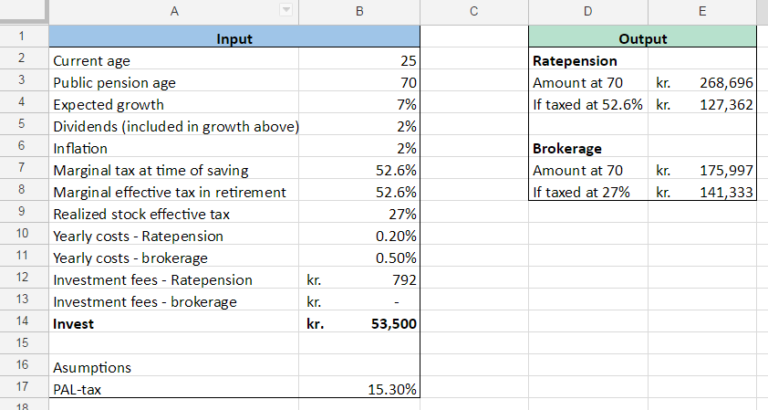Screen dimensions: 768x410
Task: Click the row 1 header number
Action: (22, 39)
